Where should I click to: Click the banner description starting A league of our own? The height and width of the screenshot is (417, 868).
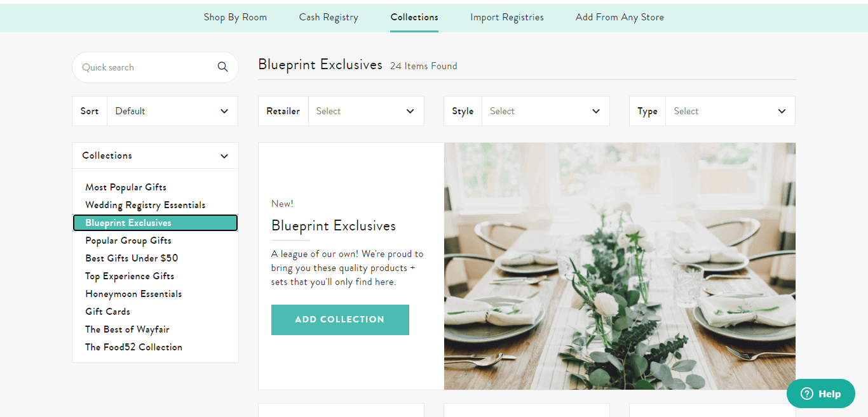tap(347, 268)
